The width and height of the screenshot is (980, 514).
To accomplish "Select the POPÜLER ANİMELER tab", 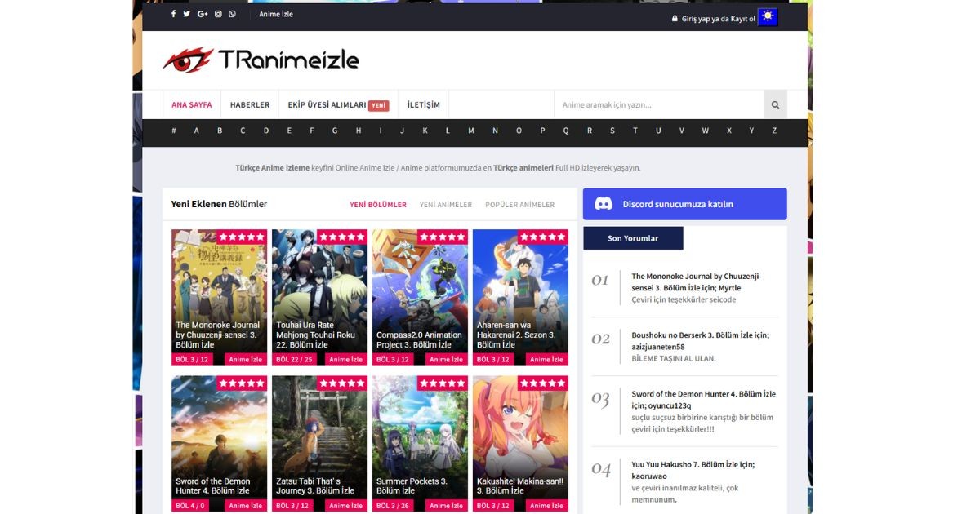I will pos(519,205).
